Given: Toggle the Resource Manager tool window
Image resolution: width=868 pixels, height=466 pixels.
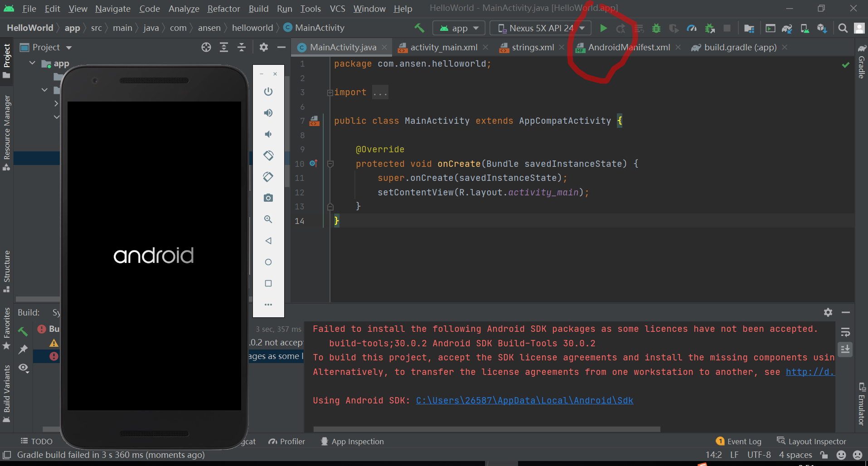Looking at the screenshot, I should 6,132.
